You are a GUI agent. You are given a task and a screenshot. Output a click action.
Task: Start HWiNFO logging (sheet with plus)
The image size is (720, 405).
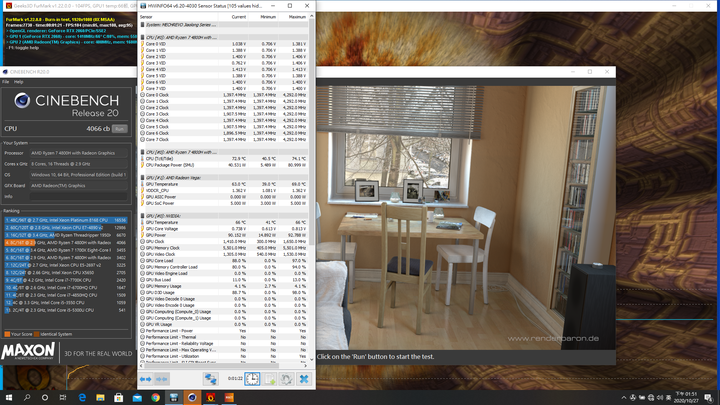click(270, 379)
